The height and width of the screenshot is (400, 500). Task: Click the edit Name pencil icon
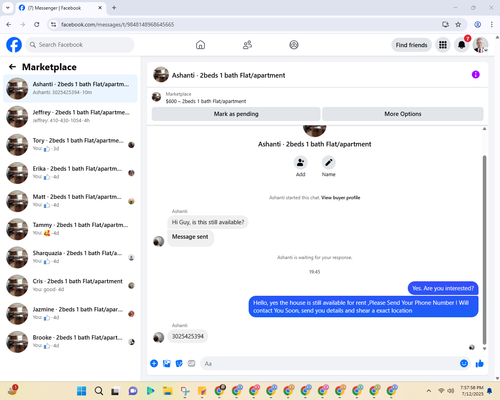coord(329,163)
